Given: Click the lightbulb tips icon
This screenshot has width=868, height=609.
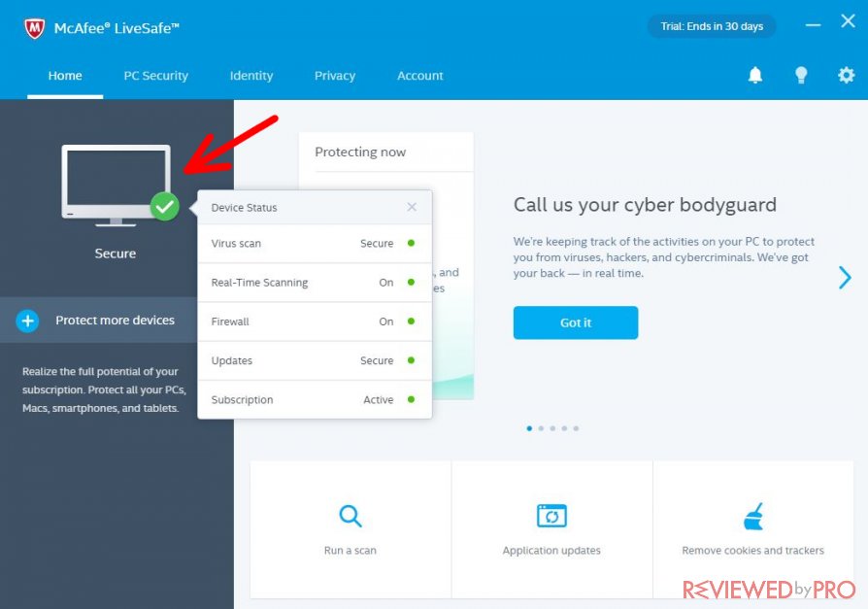Looking at the screenshot, I should [x=801, y=75].
